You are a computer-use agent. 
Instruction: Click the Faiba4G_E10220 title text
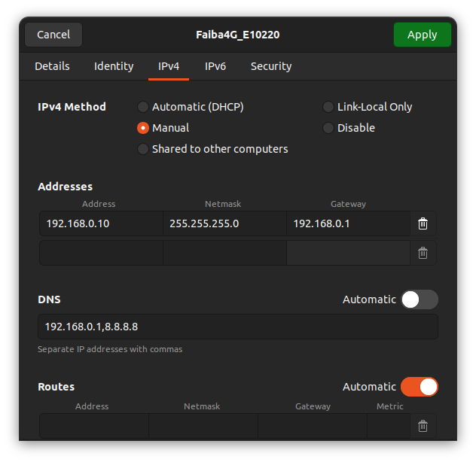pyautogui.click(x=238, y=35)
